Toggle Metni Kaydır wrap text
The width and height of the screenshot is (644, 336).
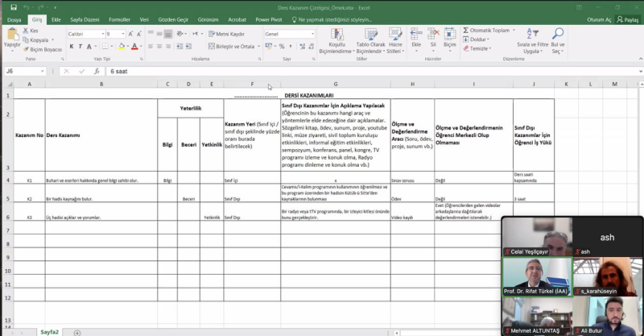coord(227,34)
